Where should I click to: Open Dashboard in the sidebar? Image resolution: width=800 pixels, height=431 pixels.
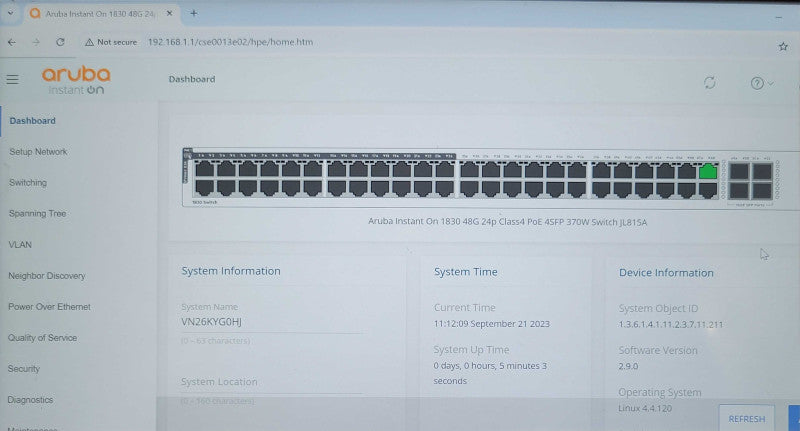coord(33,121)
